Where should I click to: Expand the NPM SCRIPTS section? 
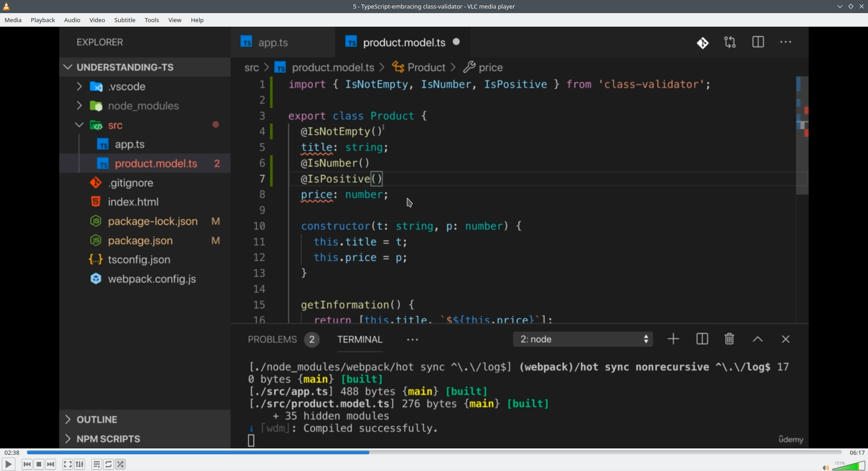point(145,438)
